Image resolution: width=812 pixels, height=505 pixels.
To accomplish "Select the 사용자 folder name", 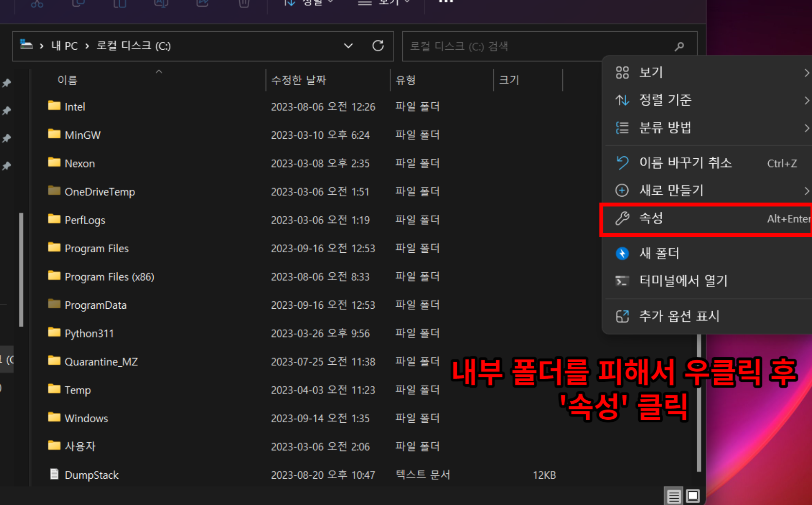I will tap(80, 446).
